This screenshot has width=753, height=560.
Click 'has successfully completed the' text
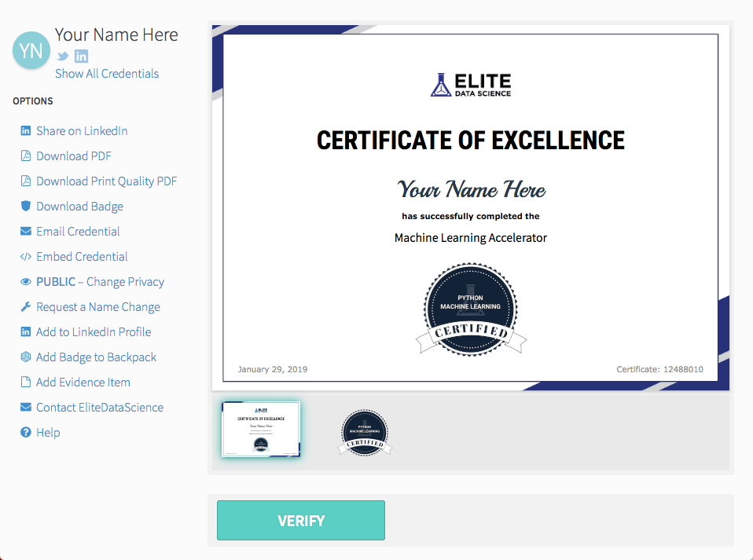point(471,216)
